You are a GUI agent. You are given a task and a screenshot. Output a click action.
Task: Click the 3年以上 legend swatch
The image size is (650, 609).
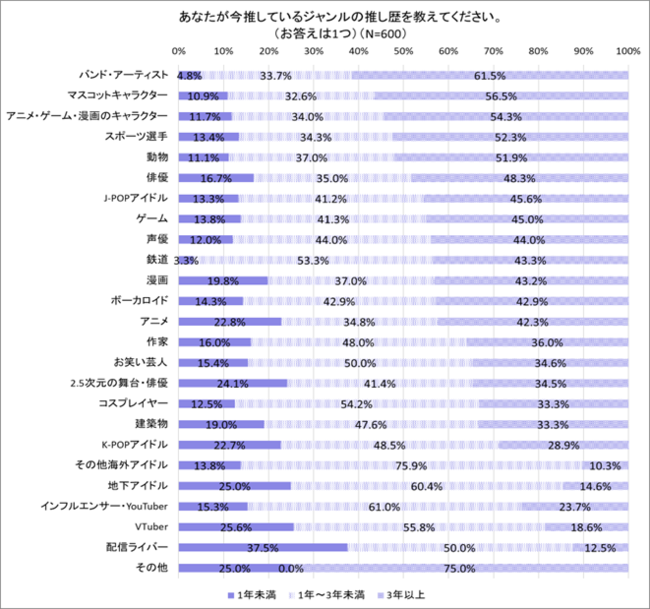[380, 595]
